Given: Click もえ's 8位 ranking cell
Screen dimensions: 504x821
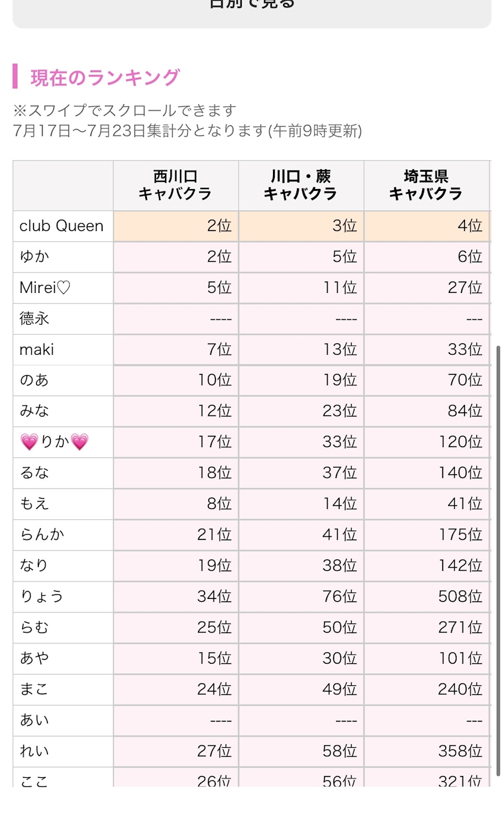Looking at the screenshot, I should [x=176, y=505].
